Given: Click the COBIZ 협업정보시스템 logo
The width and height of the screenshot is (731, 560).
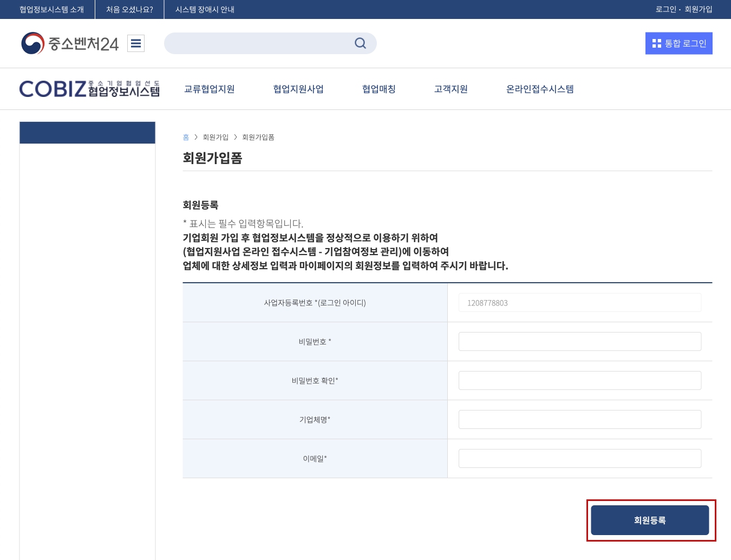Looking at the screenshot, I should pos(89,89).
